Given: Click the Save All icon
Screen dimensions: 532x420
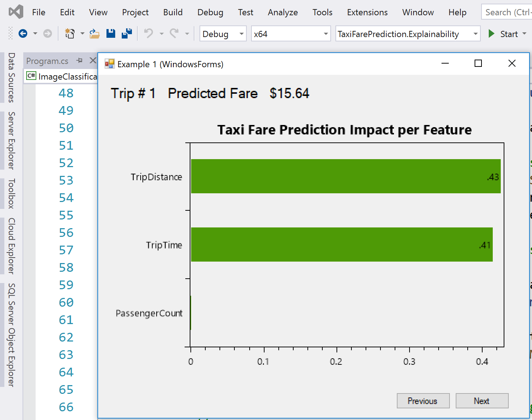Looking at the screenshot, I should [x=127, y=33].
